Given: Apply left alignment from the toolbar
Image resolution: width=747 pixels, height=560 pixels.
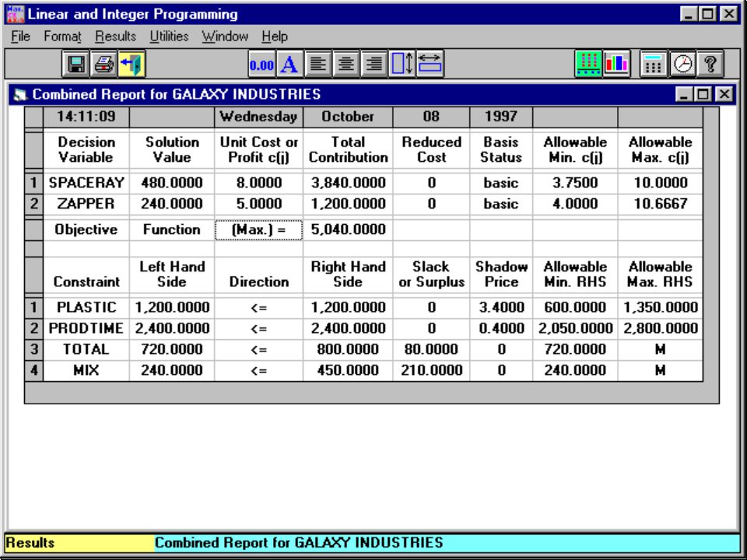Looking at the screenshot, I should pyautogui.click(x=317, y=65).
